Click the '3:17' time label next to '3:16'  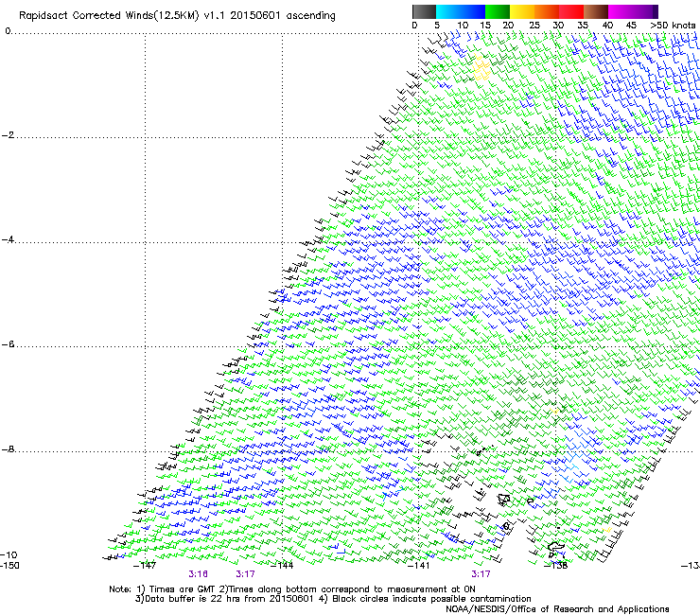(x=246, y=574)
